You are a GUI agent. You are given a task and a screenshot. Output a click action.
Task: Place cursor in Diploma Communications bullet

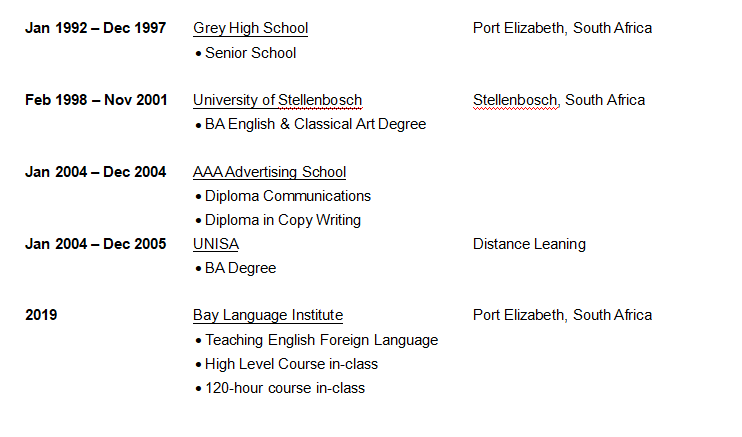click(288, 196)
